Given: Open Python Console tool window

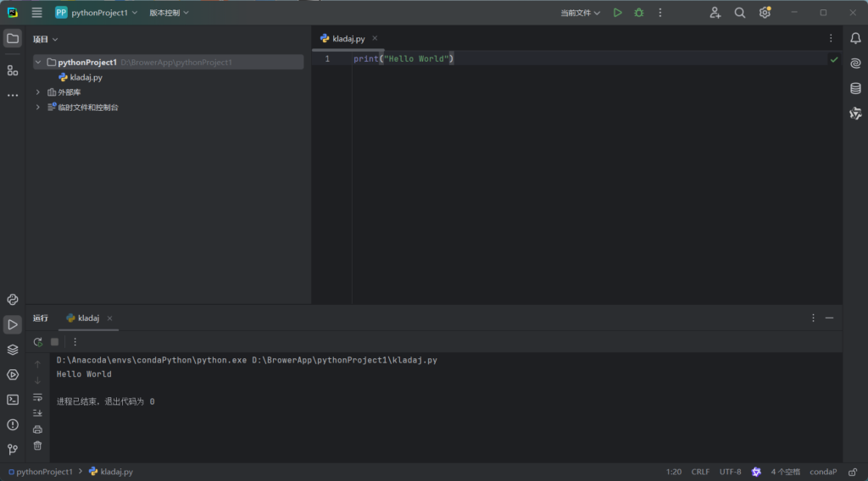Looking at the screenshot, I should click(x=12, y=299).
